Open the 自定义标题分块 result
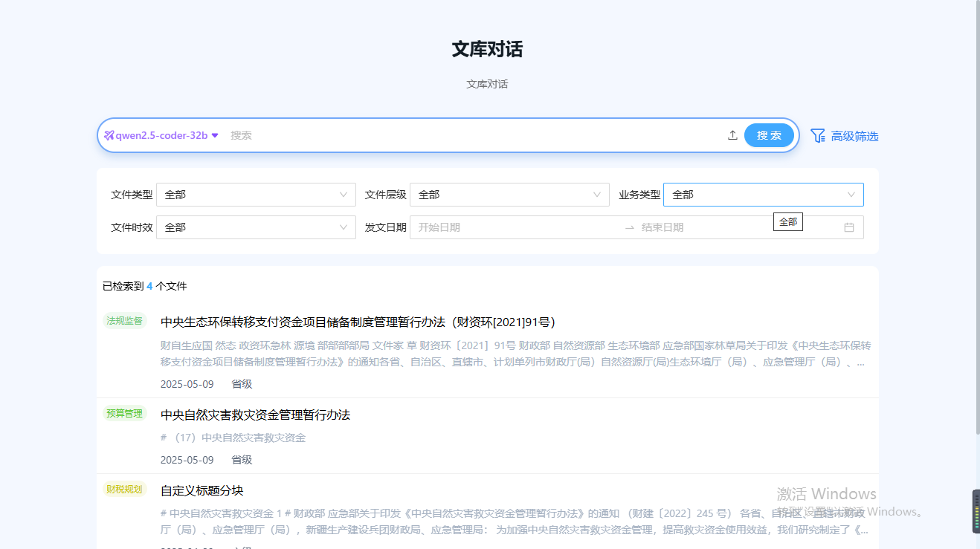The width and height of the screenshot is (980, 549). (x=202, y=490)
